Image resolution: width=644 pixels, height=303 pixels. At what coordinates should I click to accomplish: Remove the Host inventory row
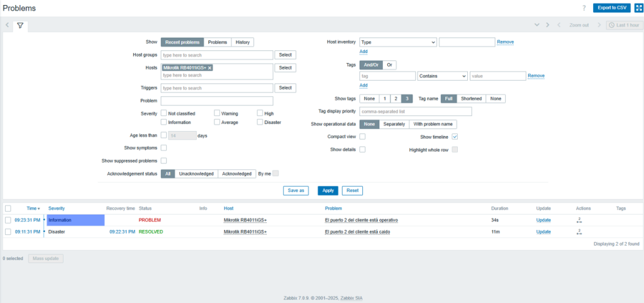pos(505,42)
